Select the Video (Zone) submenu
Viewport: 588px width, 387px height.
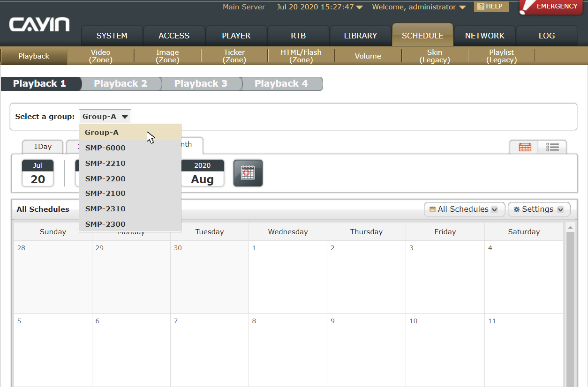(101, 56)
